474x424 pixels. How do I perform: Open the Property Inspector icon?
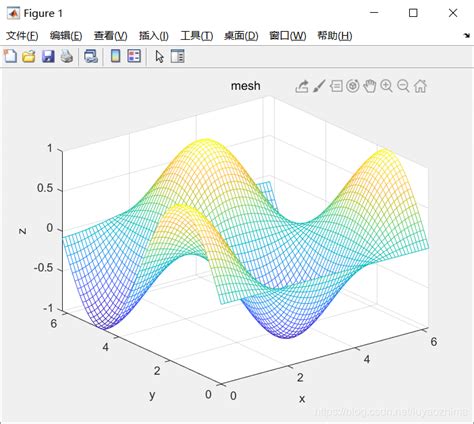pyautogui.click(x=177, y=56)
